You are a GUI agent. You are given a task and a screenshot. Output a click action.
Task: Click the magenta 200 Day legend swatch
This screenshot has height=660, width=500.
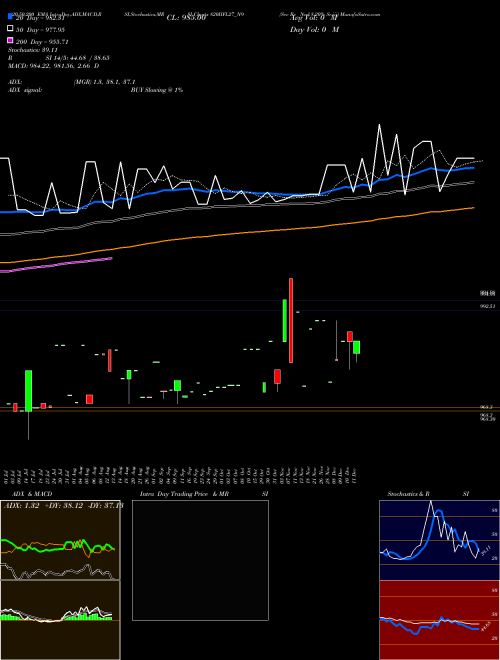click(x=11, y=40)
